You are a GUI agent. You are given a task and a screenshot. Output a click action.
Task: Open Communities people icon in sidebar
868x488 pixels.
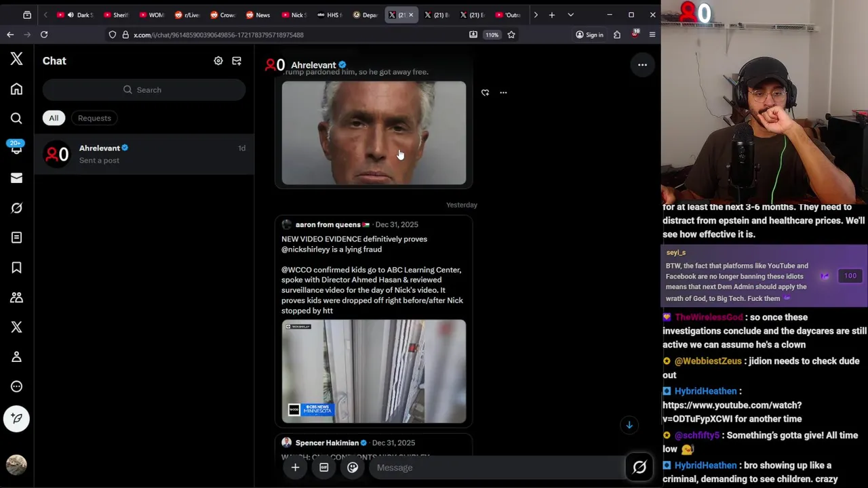tap(16, 297)
